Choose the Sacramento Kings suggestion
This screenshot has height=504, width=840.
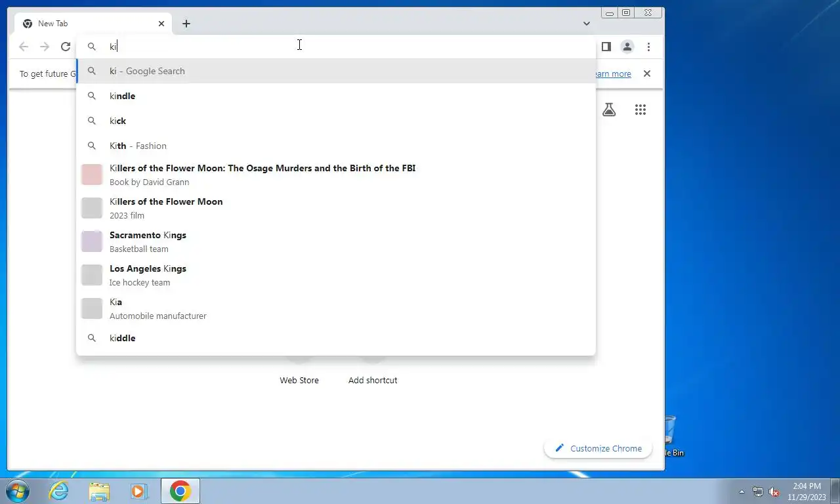[336, 241]
